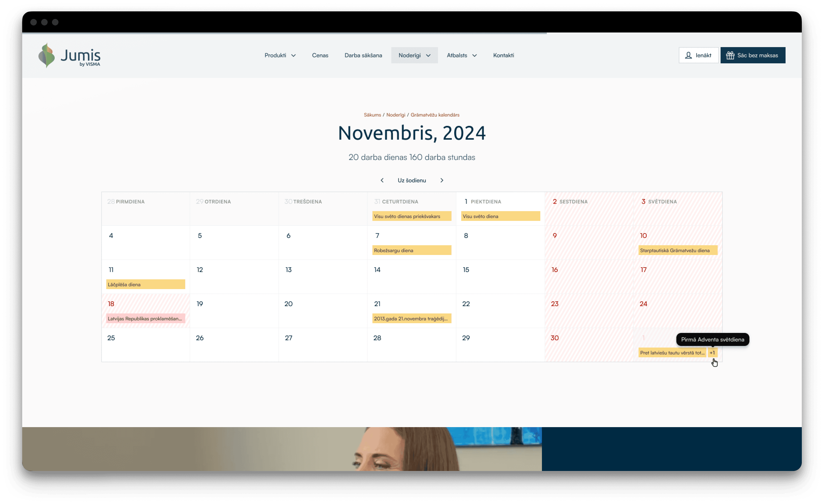
Task: Open the Pret latviešu tautu vērstā event
Action: (672, 352)
